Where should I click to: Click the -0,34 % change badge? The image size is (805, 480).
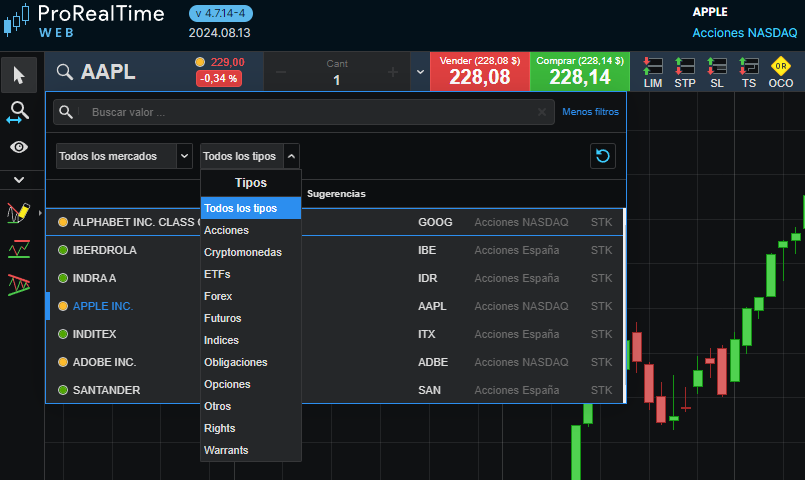(x=219, y=79)
